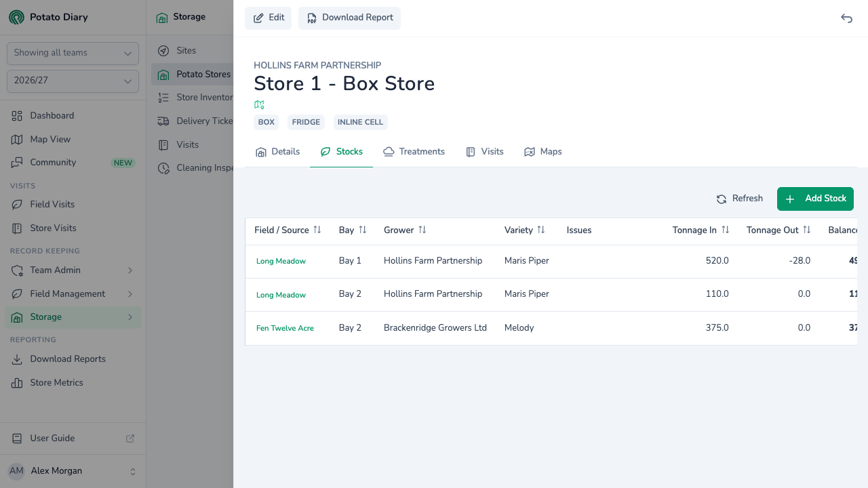Click the small map icon under store title
Viewport: 868px width, 488px height.
259,104
